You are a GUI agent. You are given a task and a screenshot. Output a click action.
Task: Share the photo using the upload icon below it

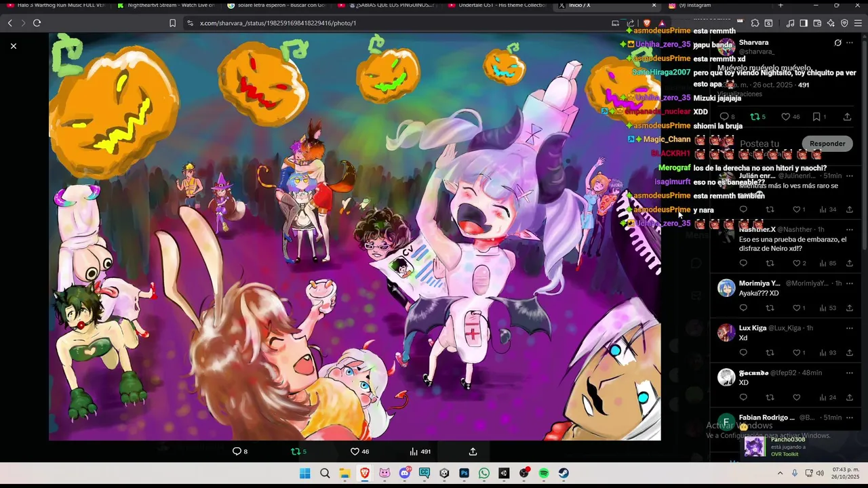pyautogui.click(x=473, y=451)
